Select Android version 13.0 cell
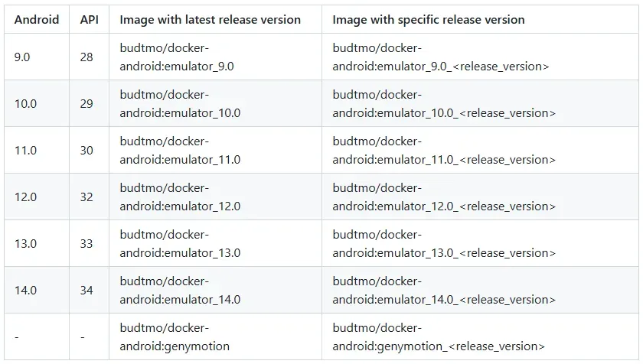The height and width of the screenshot is (364, 643). (x=25, y=244)
